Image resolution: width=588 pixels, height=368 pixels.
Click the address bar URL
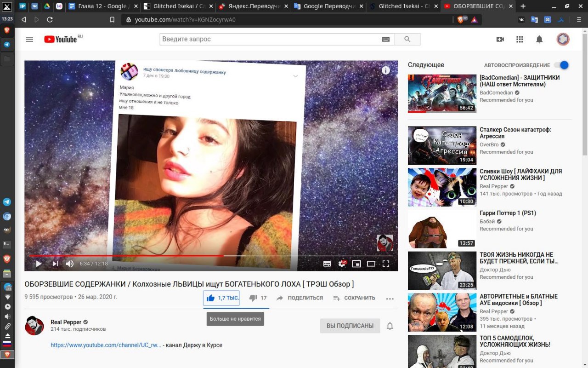click(185, 20)
